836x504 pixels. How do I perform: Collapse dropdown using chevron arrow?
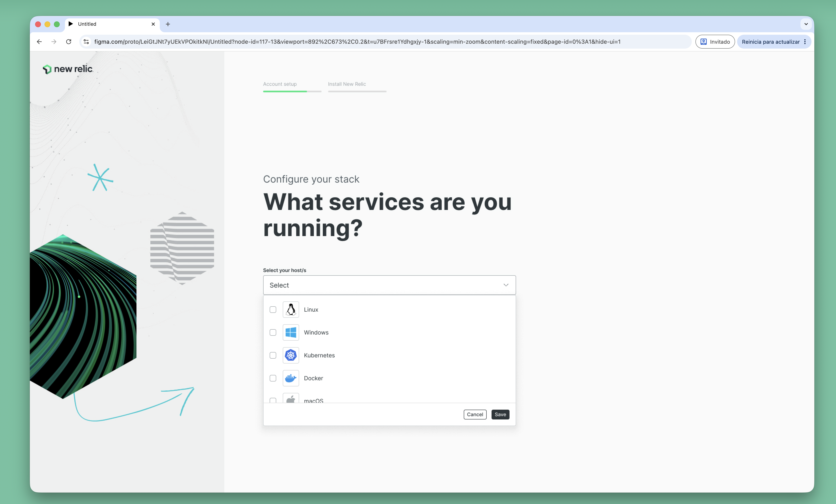coord(506,285)
